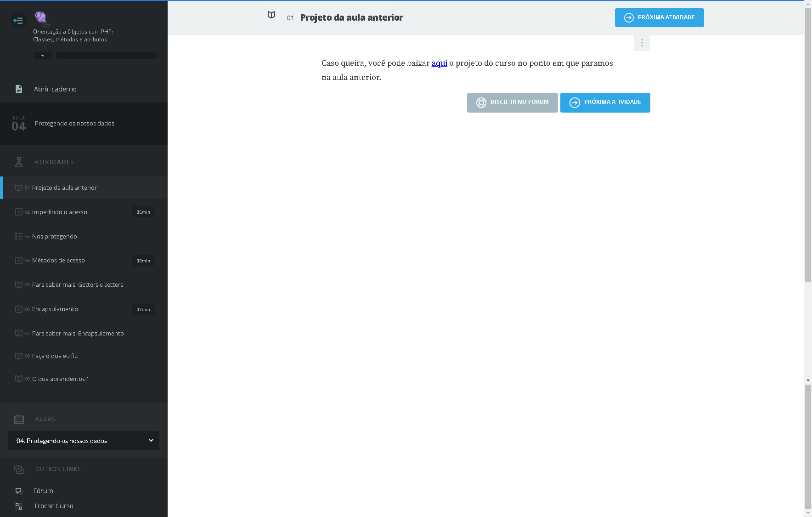Click the Trocar Curso icon
The width and height of the screenshot is (812, 517).
pos(19,506)
